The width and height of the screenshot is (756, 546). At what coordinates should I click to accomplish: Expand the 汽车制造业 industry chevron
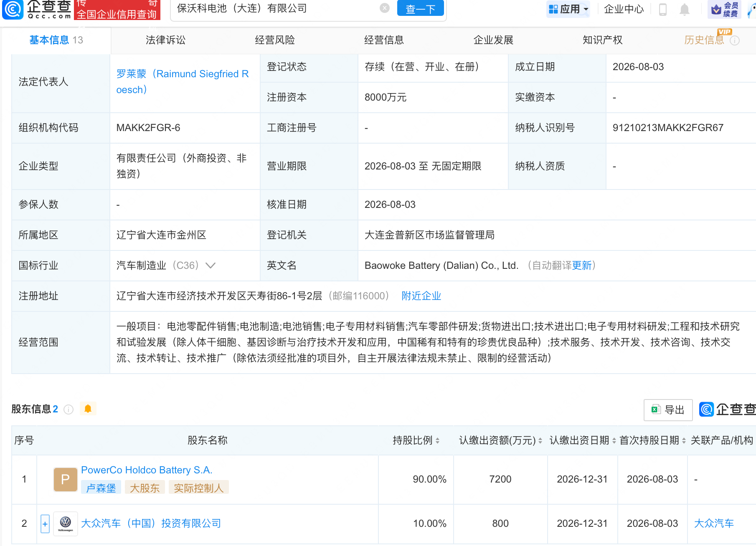tap(211, 265)
